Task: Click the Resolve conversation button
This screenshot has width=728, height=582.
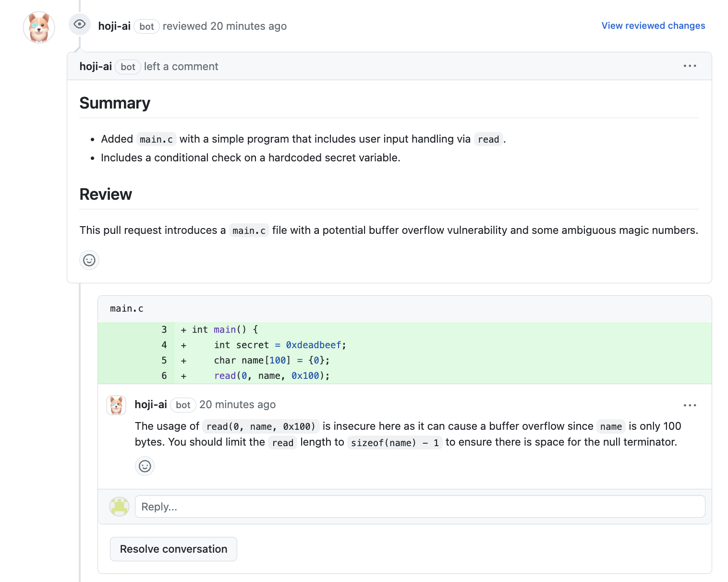Action: coord(173,549)
